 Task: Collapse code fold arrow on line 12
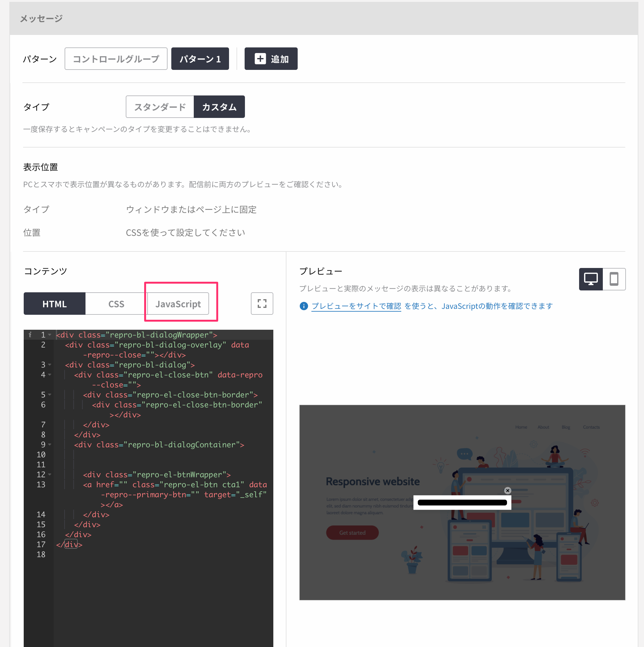[50, 474]
